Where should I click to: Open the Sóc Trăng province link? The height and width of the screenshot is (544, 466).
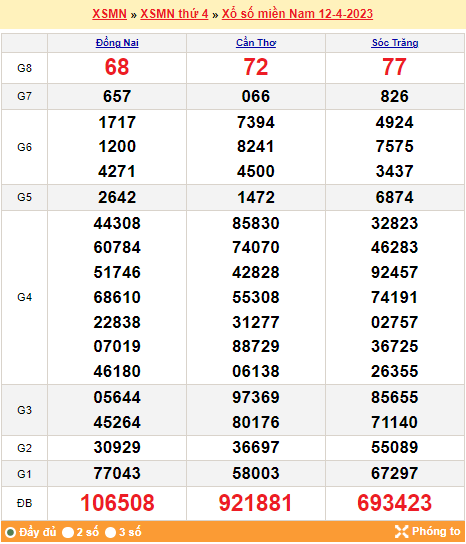395,43
